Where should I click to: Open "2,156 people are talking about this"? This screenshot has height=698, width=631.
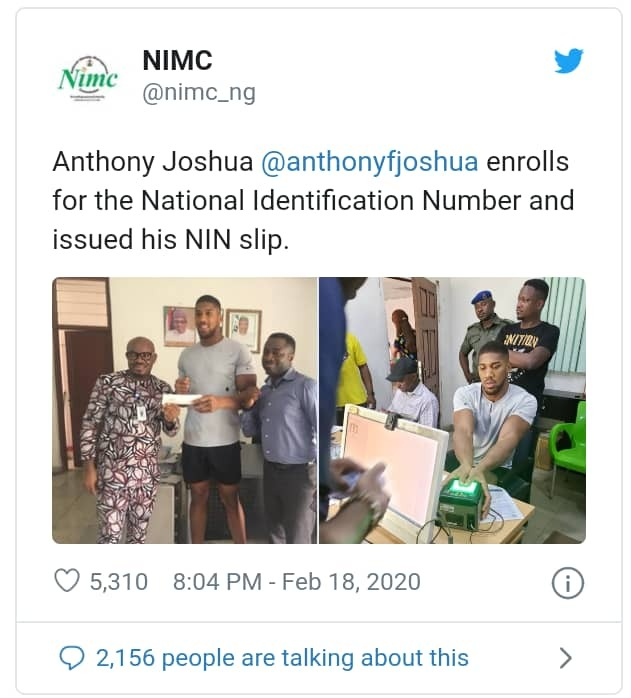(x=282, y=657)
